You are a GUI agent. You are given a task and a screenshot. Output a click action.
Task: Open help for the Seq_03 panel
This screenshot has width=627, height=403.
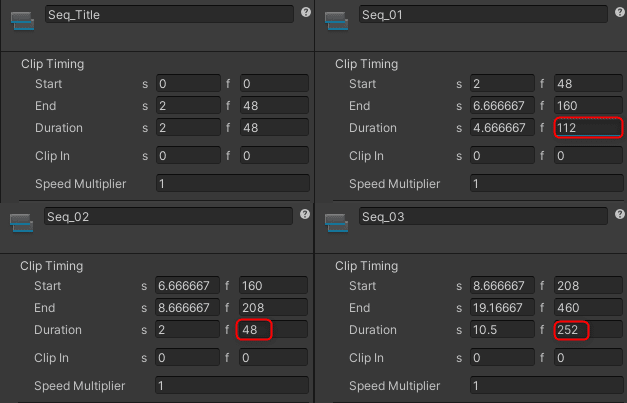tap(620, 214)
